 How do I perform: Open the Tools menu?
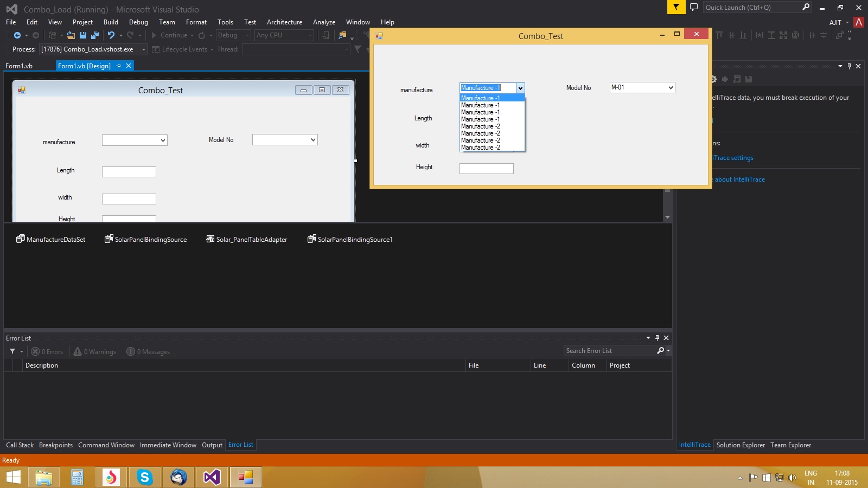coord(225,22)
